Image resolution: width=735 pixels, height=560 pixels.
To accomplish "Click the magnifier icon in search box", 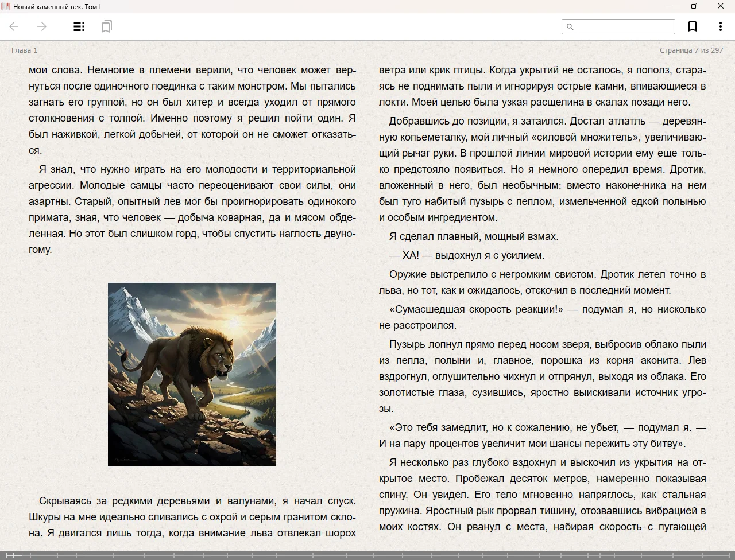I will coord(570,26).
